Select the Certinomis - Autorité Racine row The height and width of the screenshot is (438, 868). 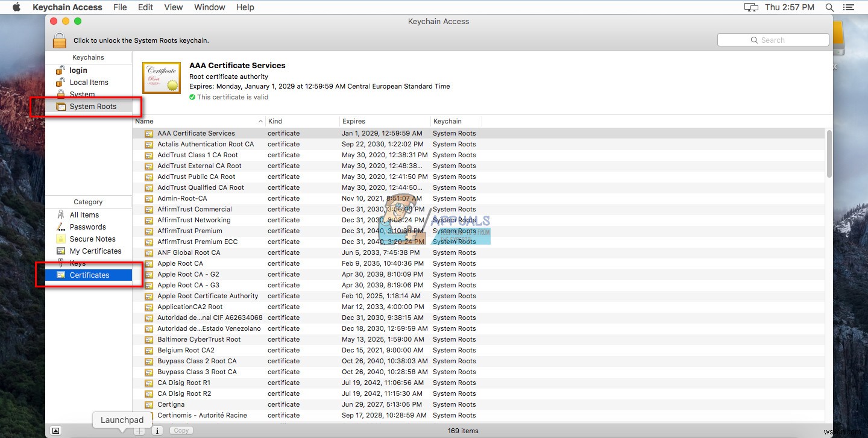click(x=479, y=415)
